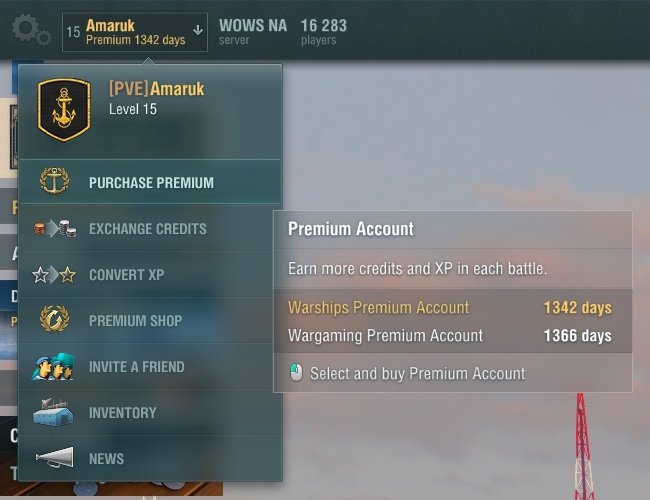Viewport: 650px width, 500px height.
Task: Click the Amaruk Premium 1342 days account box
Action: point(135,32)
